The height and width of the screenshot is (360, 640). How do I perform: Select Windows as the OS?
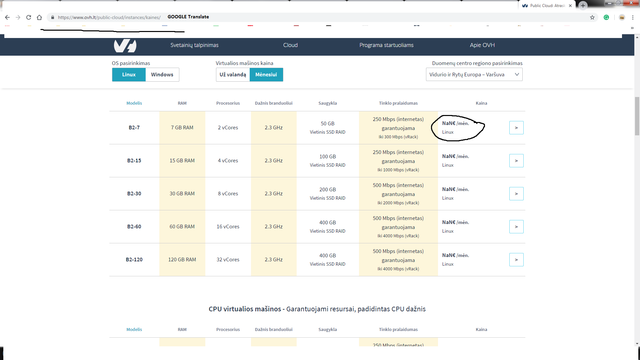162,75
